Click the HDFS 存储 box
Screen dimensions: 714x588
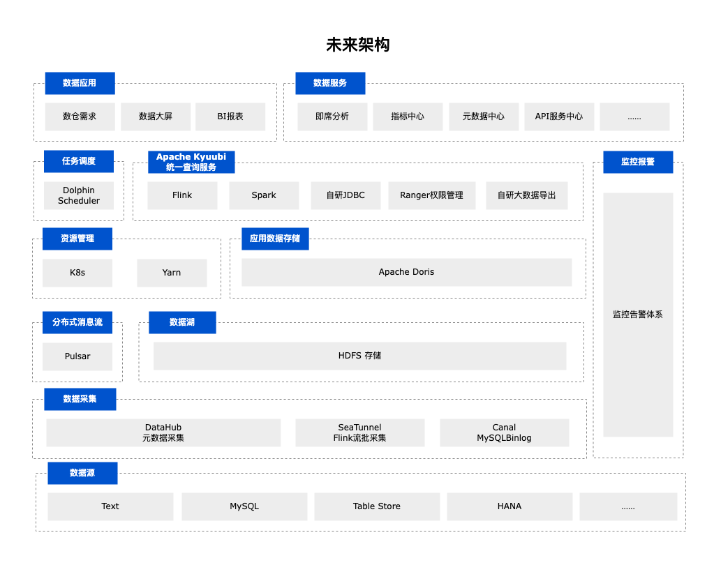(359, 356)
